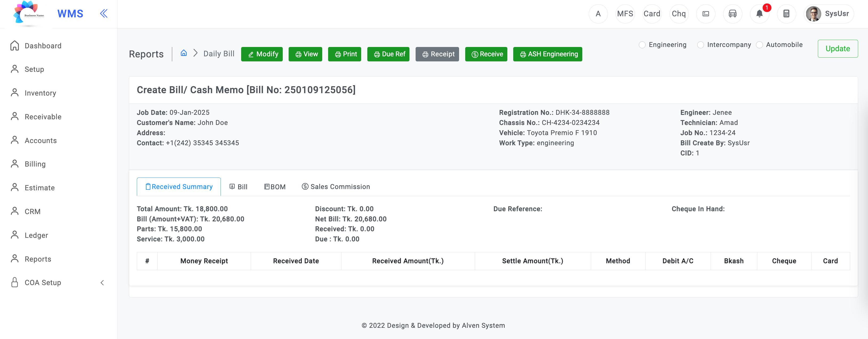Select the Automobile radio button
This screenshot has height=339, width=868.
[x=759, y=45]
